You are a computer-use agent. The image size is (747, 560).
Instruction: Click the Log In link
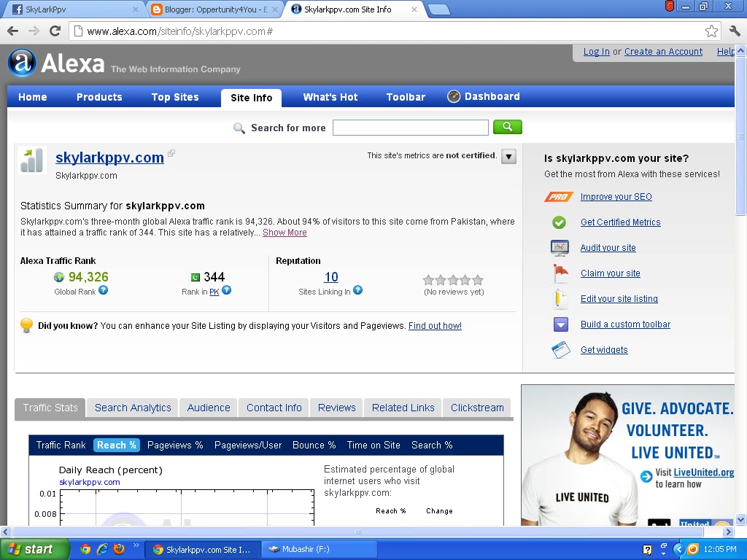point(597,52)
